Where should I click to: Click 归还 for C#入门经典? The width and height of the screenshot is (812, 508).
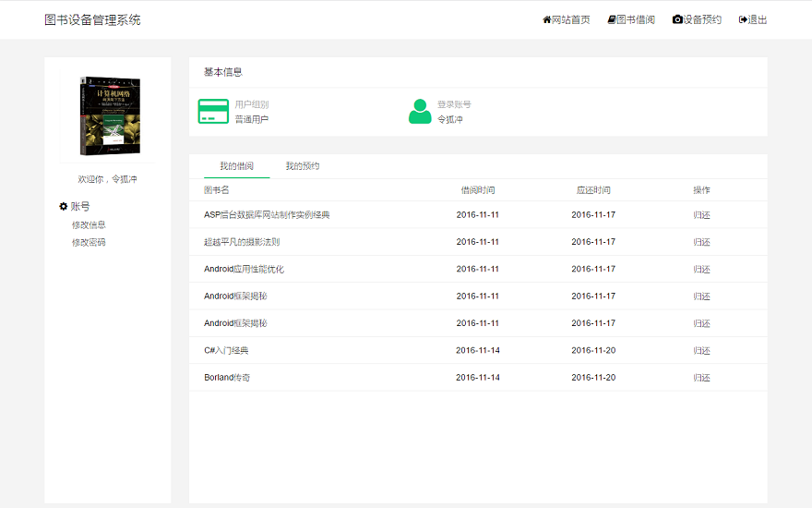(x=701, y=350)
